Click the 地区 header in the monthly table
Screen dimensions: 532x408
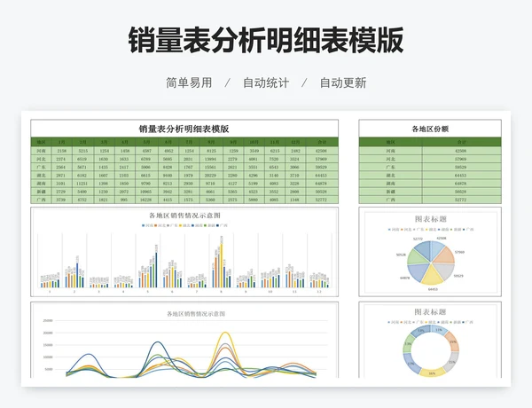pos(41,142)
